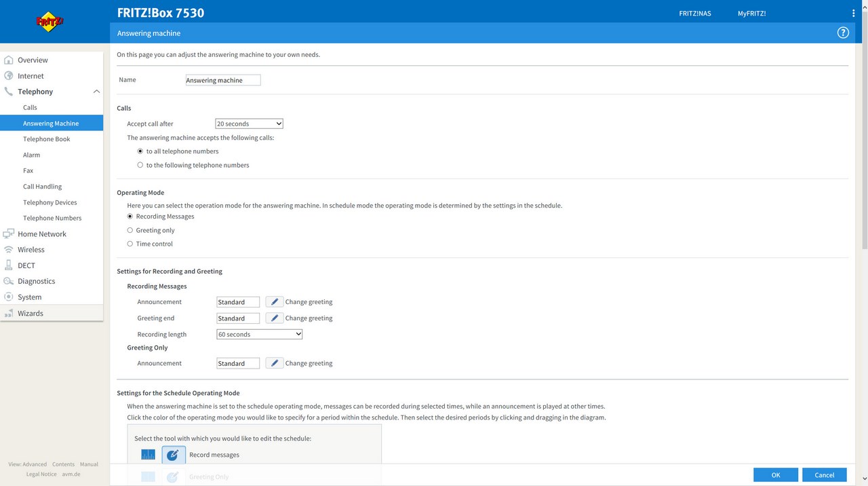Open Wizards via its sidebar icon

(9, 314)
